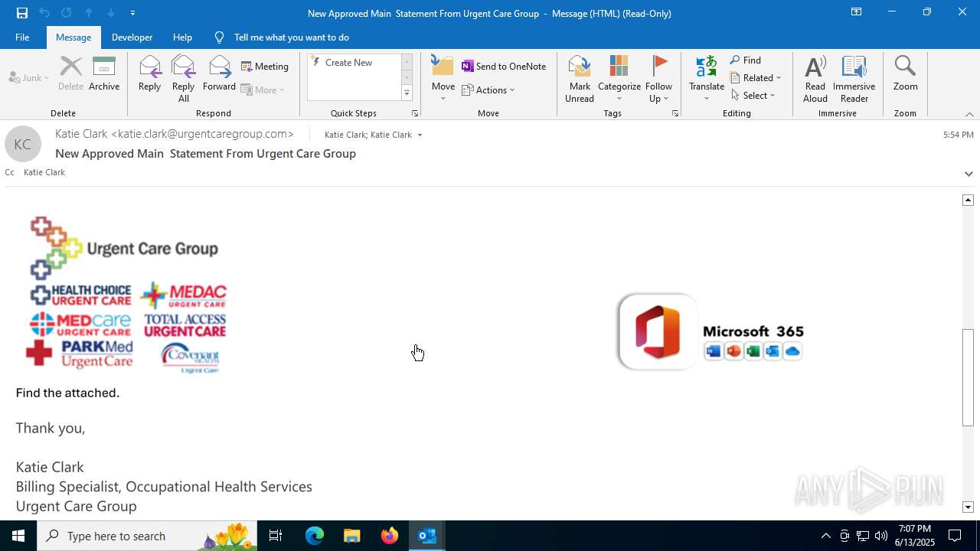Click the scroll down arrow of the message
The width and height of the screenshot is (980, 551).
point(968,507)
